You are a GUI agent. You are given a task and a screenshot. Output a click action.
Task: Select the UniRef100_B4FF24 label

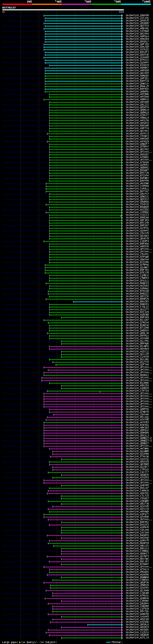137,81
